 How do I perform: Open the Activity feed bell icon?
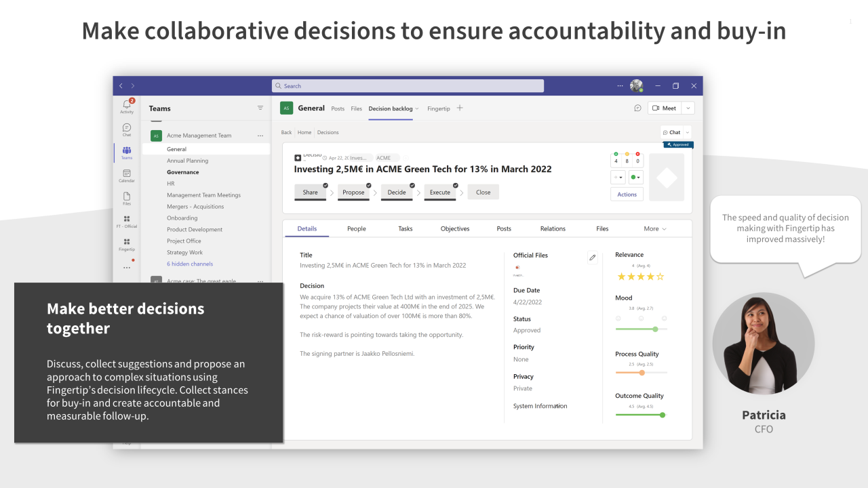pyautogui.click(x=127, y=106)
